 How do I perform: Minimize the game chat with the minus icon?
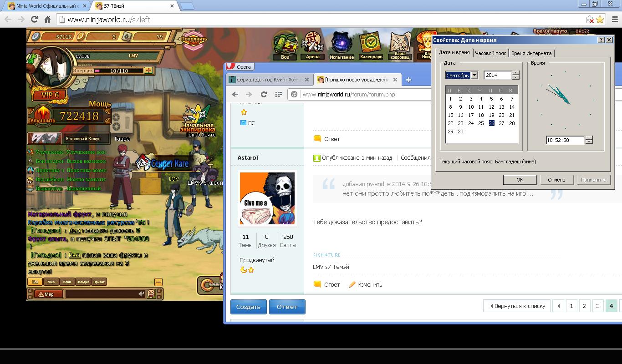(x=158, y=282)
